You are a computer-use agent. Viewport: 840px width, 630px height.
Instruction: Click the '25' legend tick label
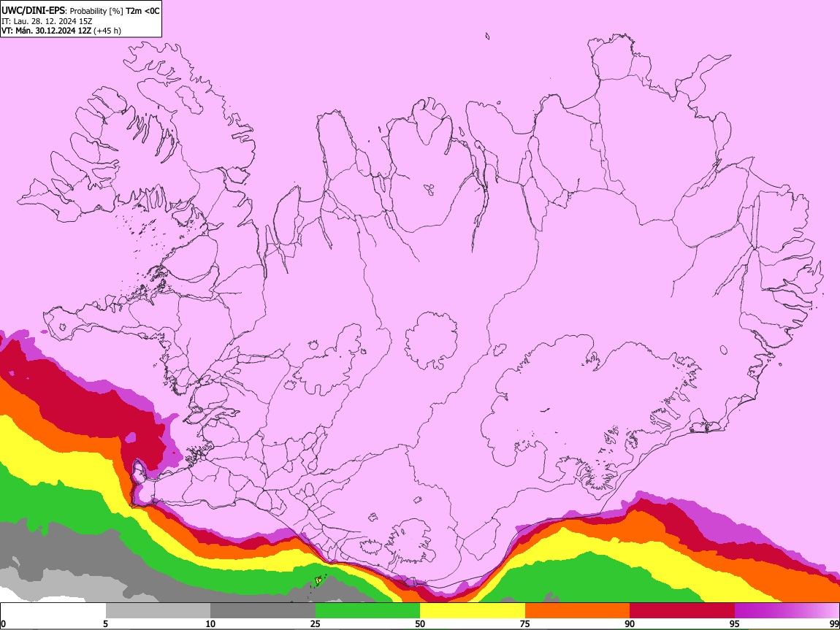(316, 623)
